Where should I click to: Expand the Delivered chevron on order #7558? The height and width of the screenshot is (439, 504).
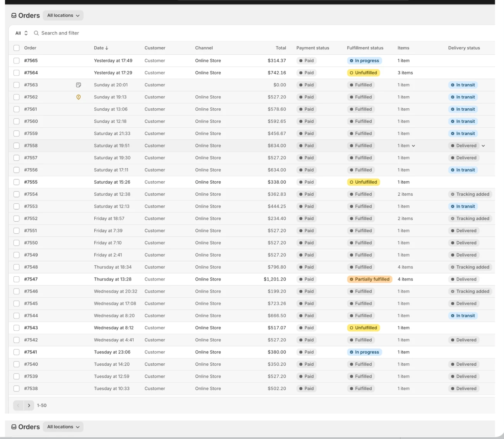483,146
